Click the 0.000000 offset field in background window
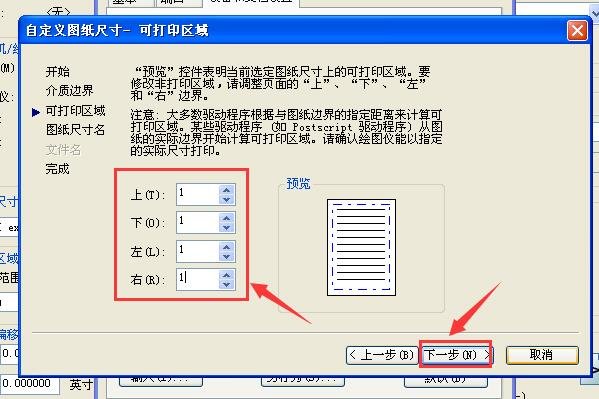This screenshot has height=399, width=599. pyautogui.click(x=29, y=383)
